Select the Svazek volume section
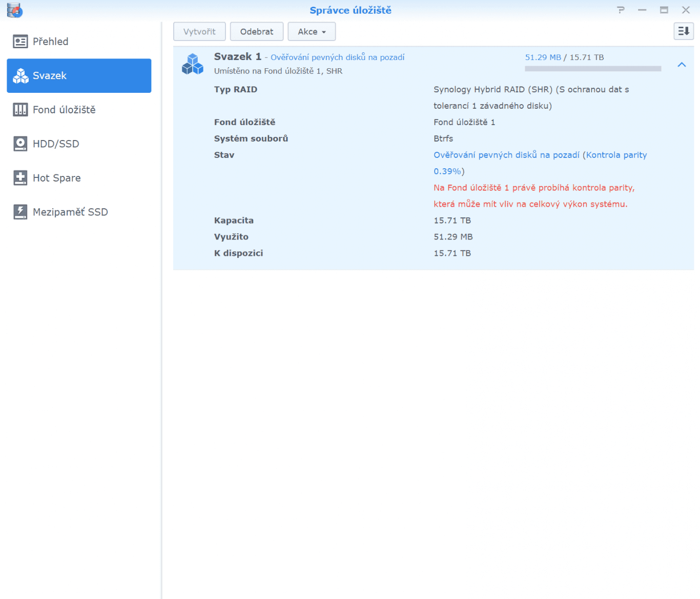The image size is (700, 599). click(79, 75)
